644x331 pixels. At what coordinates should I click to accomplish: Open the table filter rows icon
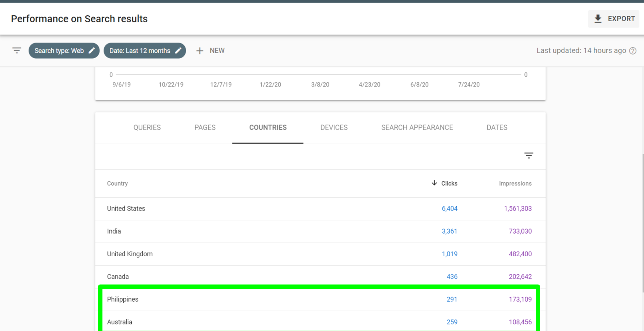(x=529, y=156)
